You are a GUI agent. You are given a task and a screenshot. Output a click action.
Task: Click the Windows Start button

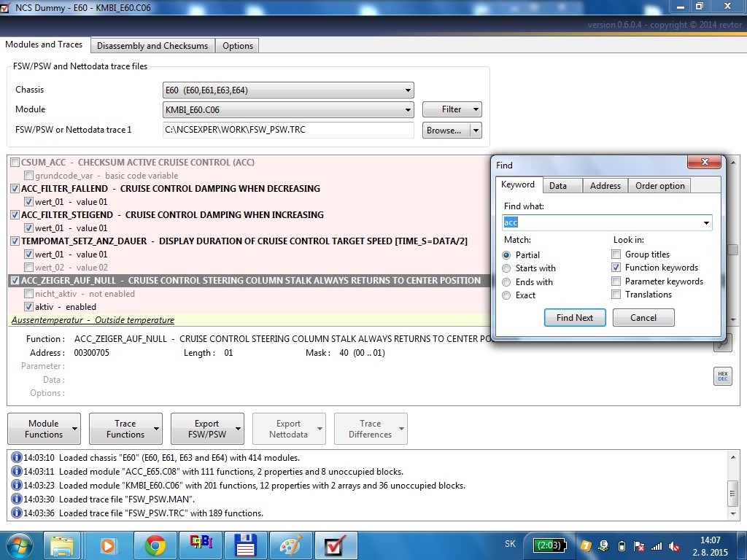point(18,545)
